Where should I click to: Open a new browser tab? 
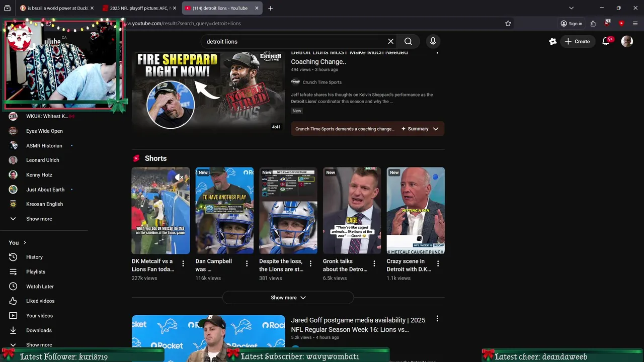pos(270,8)
